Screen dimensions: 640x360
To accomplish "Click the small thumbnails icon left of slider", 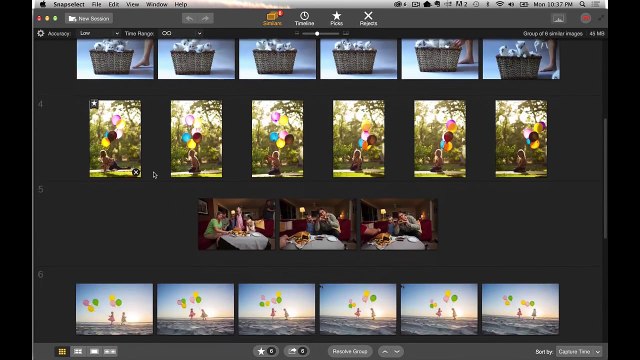I will click(297, 33).
